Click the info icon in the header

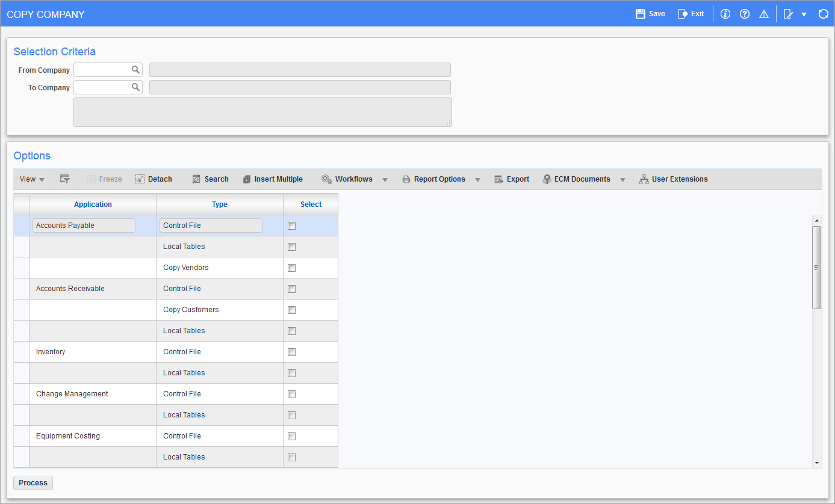pyautogui.click(x=725, y=14)
